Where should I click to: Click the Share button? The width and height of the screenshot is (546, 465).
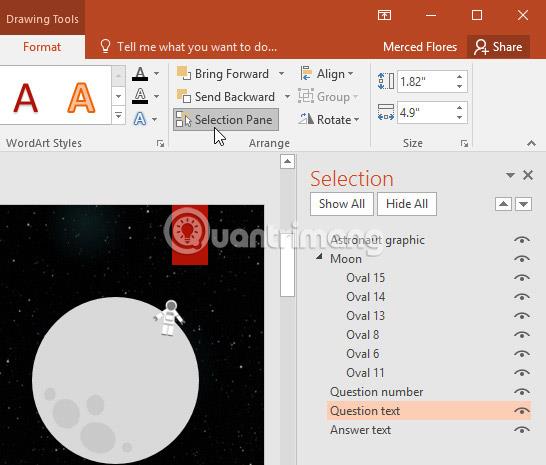498,46
